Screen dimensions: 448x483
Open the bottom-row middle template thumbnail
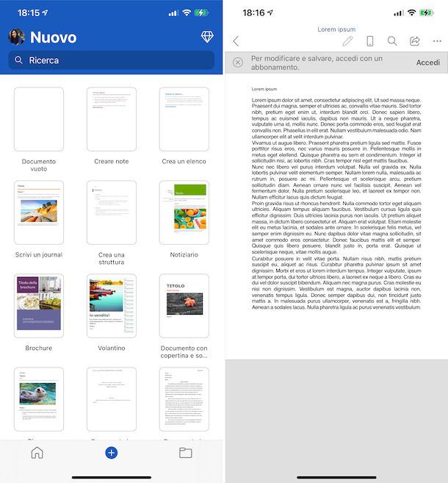tap(112, 399)
